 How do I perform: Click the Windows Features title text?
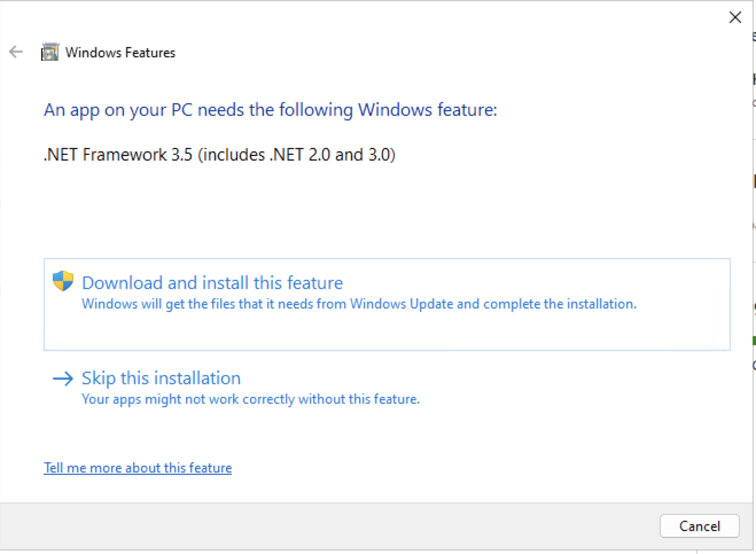coord(120,53)
